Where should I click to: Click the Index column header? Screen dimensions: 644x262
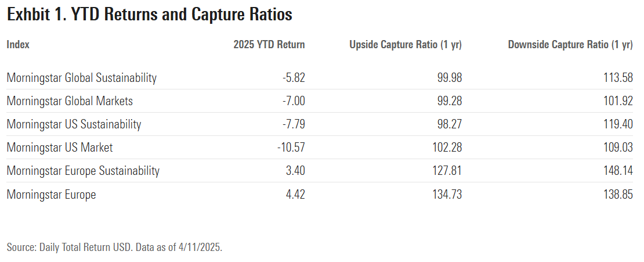pos(18,45)
